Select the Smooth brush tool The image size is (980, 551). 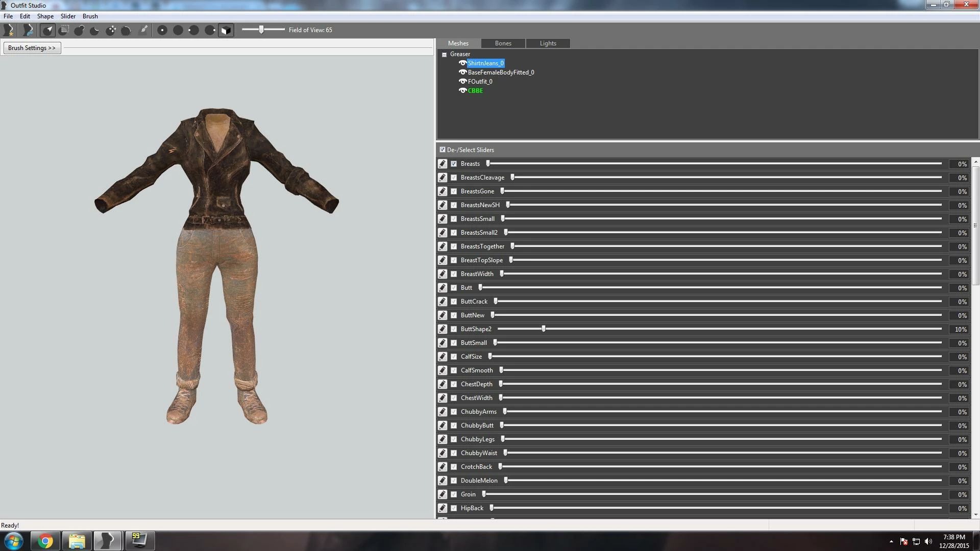pos(126,30)
